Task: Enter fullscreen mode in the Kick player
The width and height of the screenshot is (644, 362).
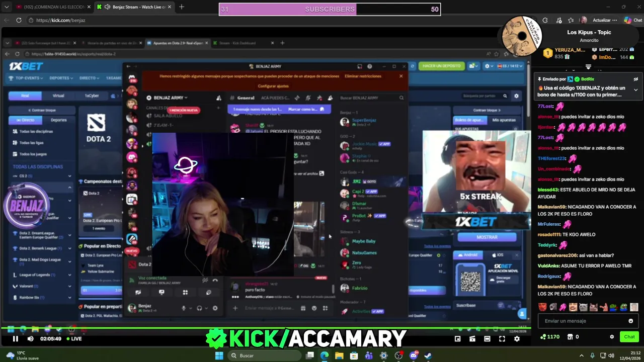Action: (502, 339)
